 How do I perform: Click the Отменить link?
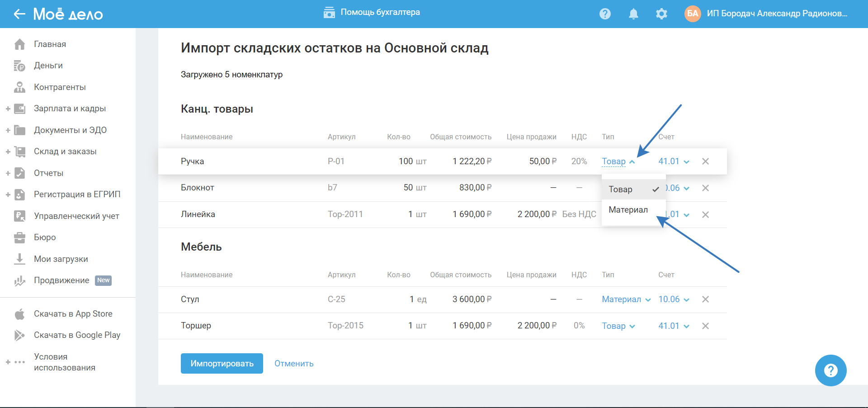coord(294,364)
